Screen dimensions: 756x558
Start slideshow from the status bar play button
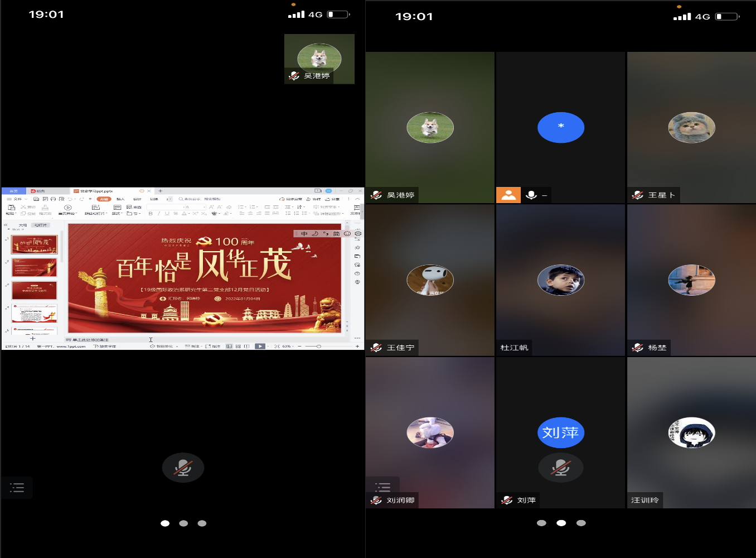coord(260,347)
